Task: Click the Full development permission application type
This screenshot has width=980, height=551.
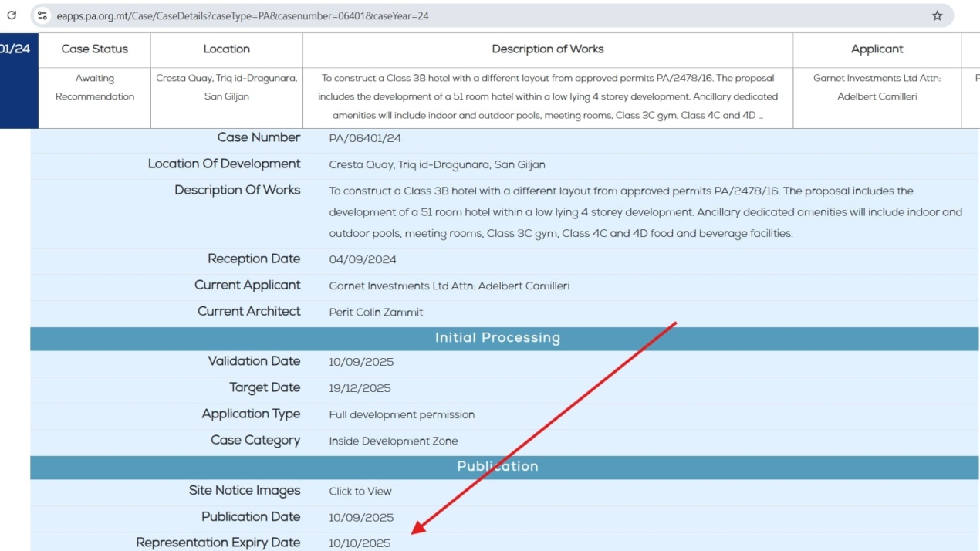Action: [x=401, y=415]
